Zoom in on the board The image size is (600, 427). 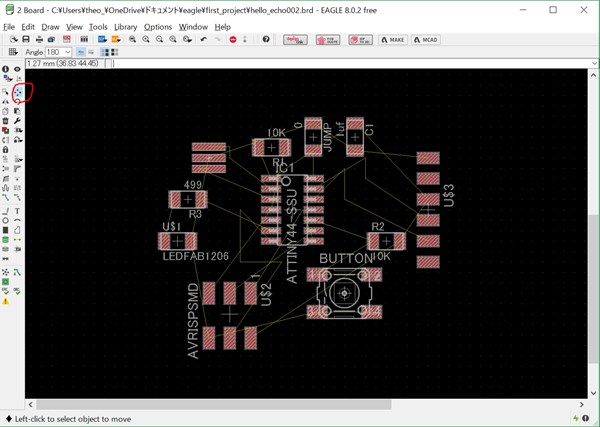(146, 39)
